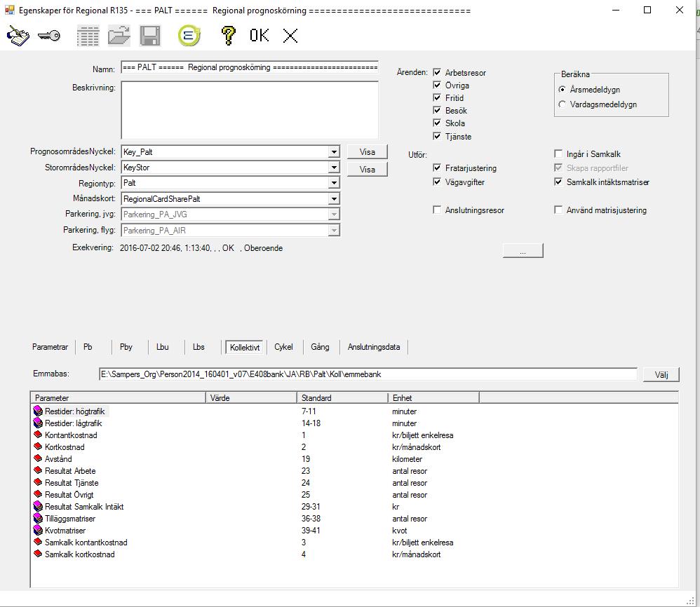Open StorområdesNyckel dropdown

(333, 168)
